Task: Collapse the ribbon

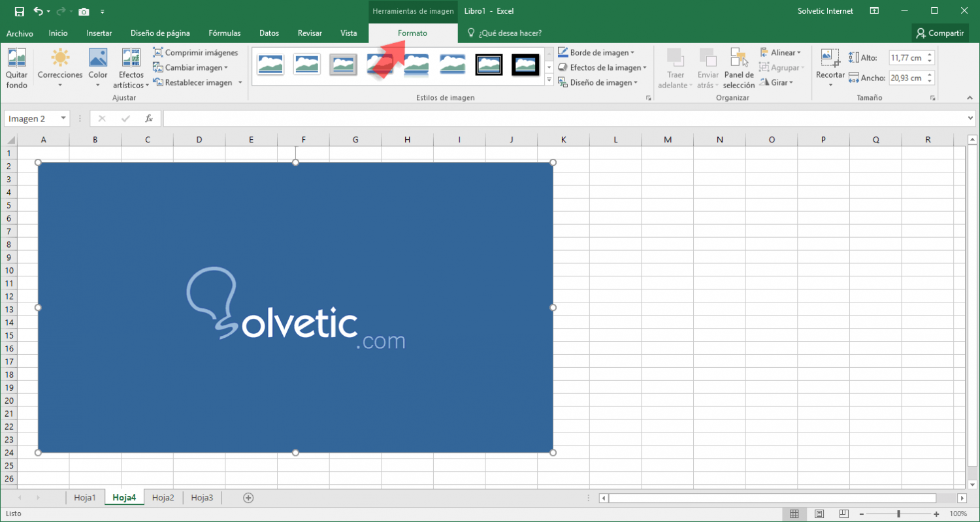Action: pos(969,98)
